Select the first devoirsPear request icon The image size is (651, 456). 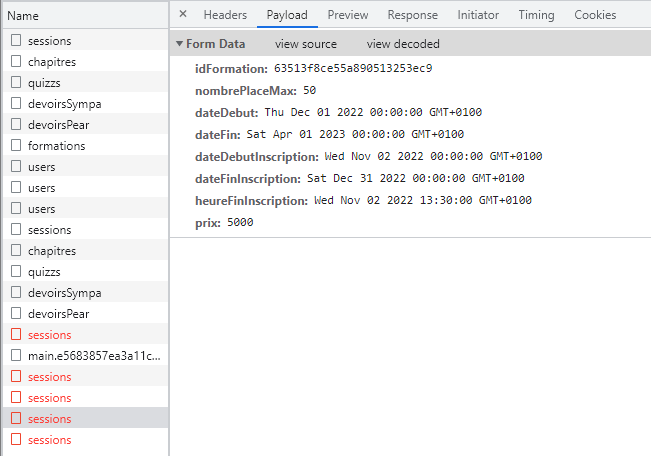click(x=16, y=125)
